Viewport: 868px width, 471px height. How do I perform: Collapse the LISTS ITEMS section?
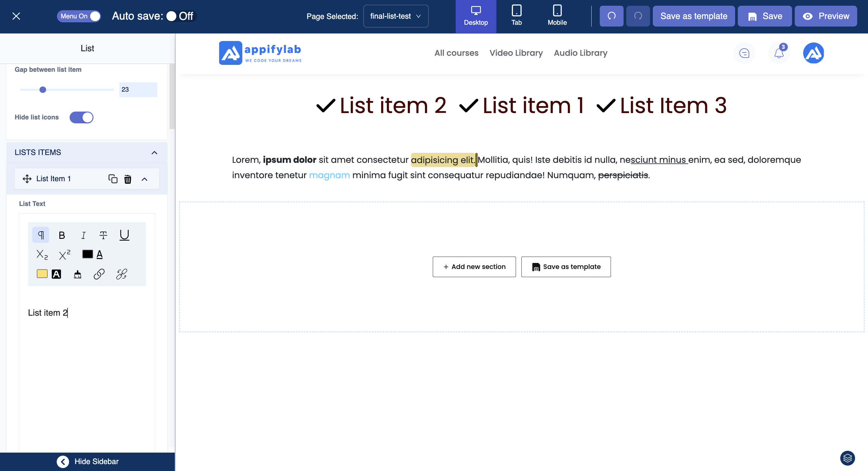pos(154,153)
